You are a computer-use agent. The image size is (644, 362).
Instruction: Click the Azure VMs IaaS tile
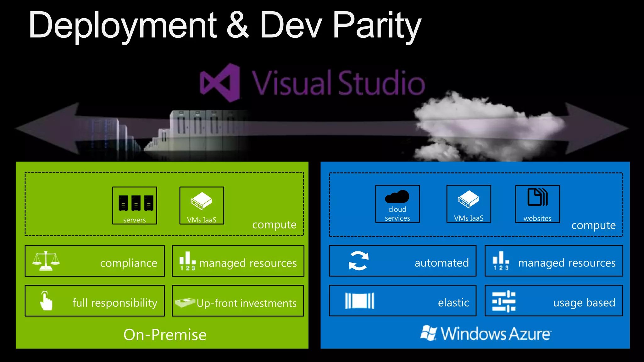[x=469, y=204]
